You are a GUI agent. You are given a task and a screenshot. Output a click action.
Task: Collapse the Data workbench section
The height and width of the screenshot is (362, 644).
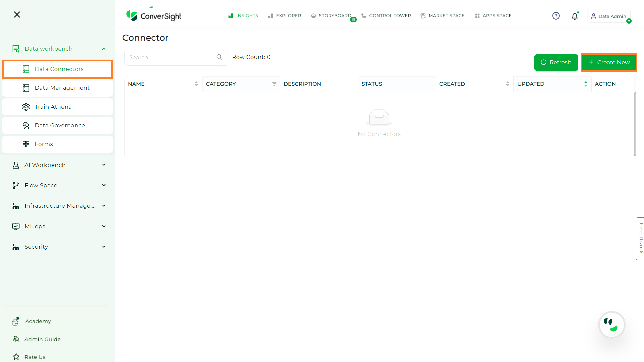tap(104, 49)
